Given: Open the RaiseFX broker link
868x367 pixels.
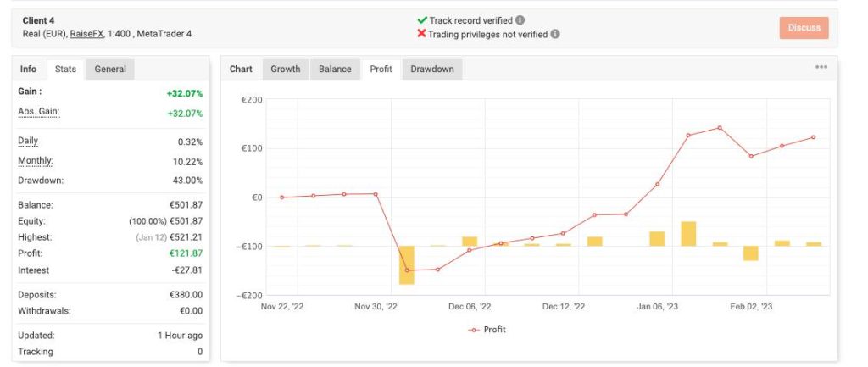Looking at the screenshot, I should click(86, 34).
